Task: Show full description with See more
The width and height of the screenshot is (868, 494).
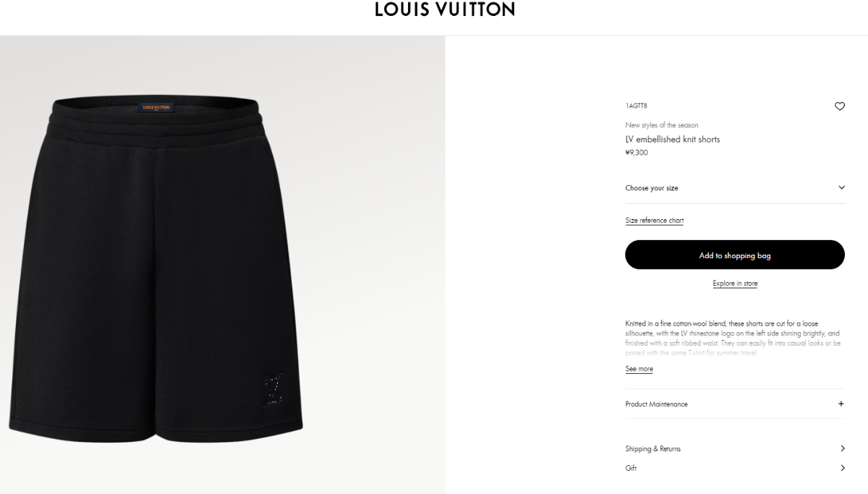Action: click(639, 369)
